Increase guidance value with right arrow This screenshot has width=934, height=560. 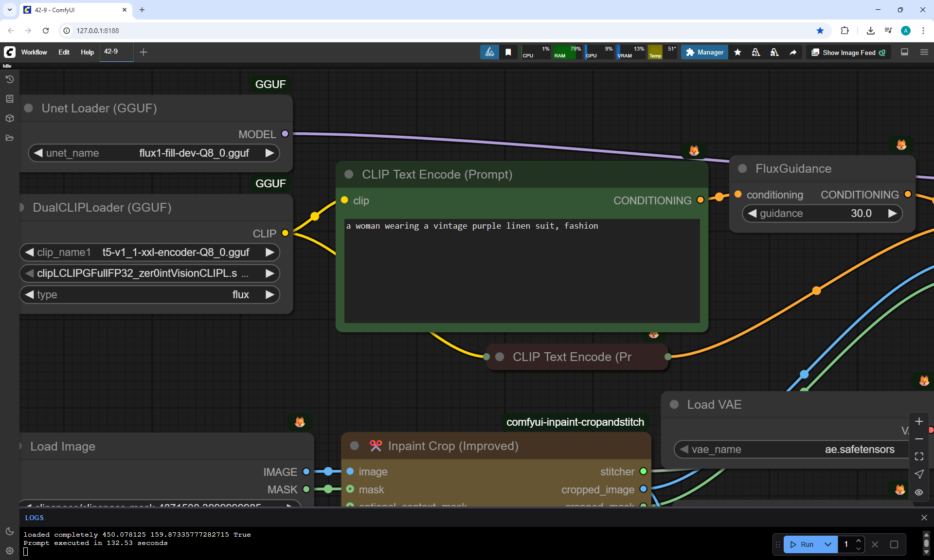[x=892, y=214]
